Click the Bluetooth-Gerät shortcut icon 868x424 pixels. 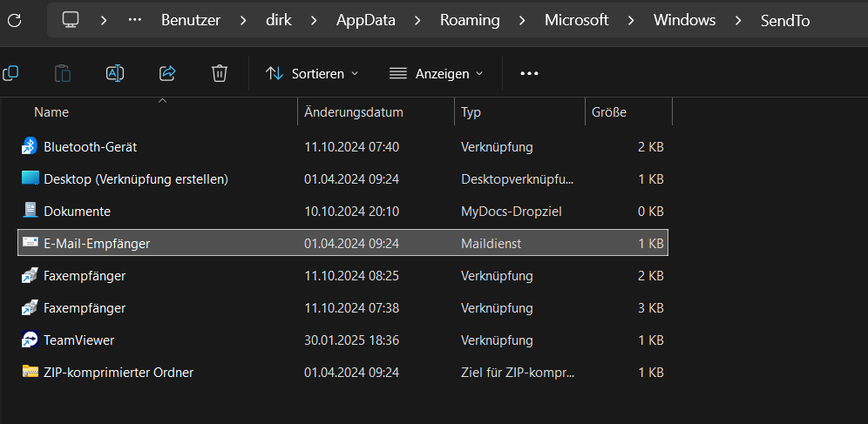30,146
